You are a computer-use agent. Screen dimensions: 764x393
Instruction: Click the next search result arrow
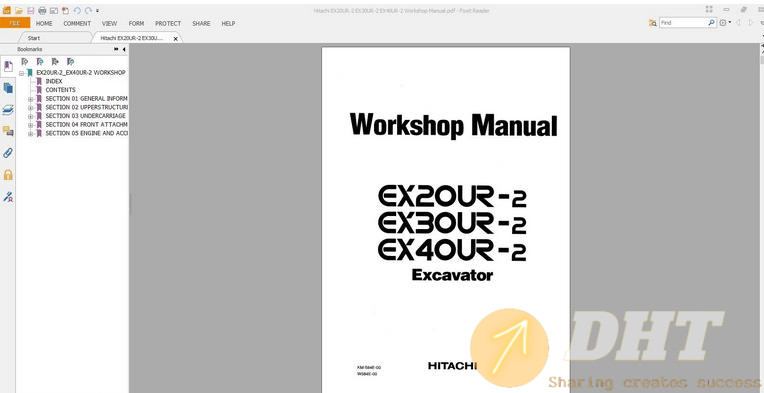click(x=751, y=23)
